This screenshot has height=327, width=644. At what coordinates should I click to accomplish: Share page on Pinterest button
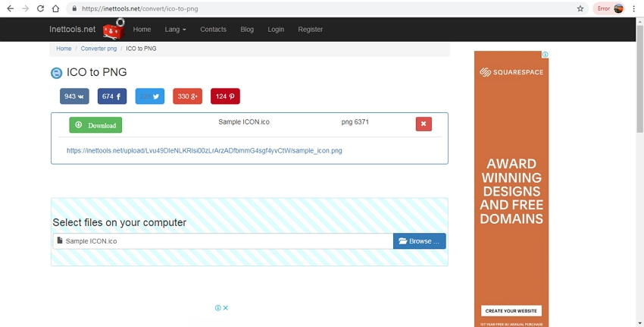pos(225,96)
